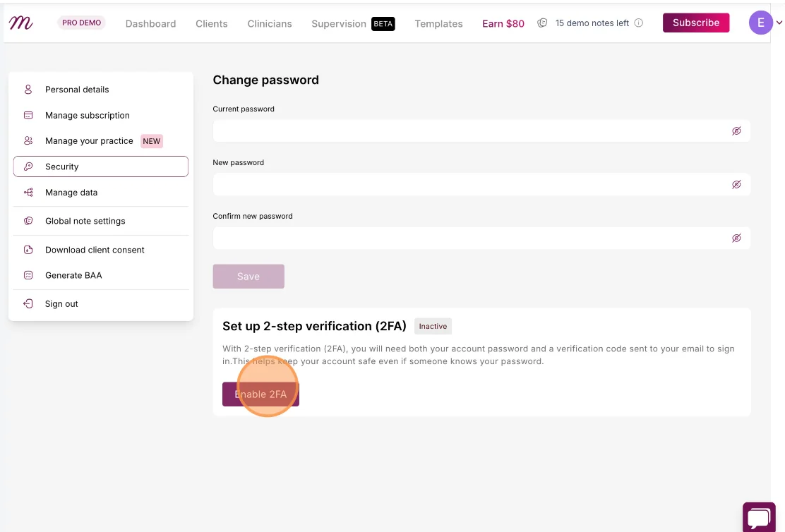Click the Save password button
The image size is (785, 532).
(x=248, y=277)
